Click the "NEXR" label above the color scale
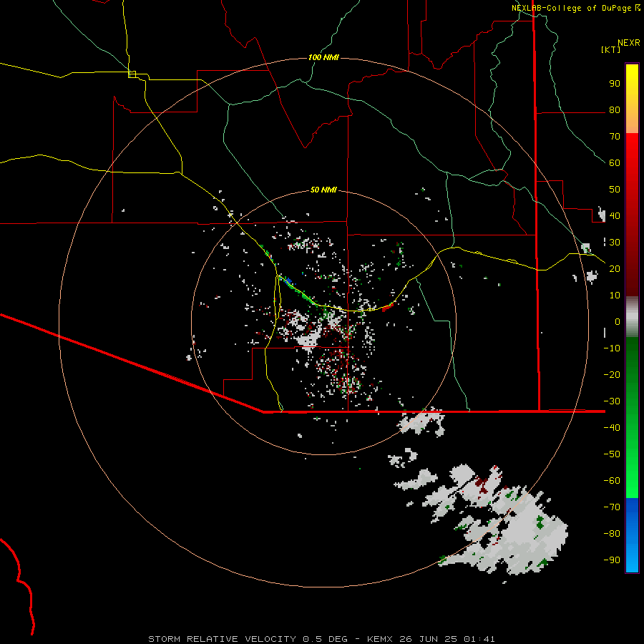This screenshot has width=644, height=644. 629,43
